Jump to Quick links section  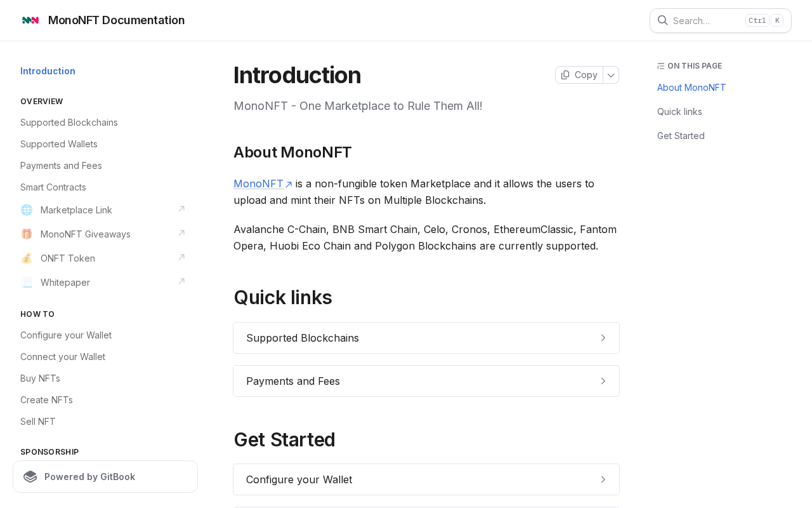(679, 112)
